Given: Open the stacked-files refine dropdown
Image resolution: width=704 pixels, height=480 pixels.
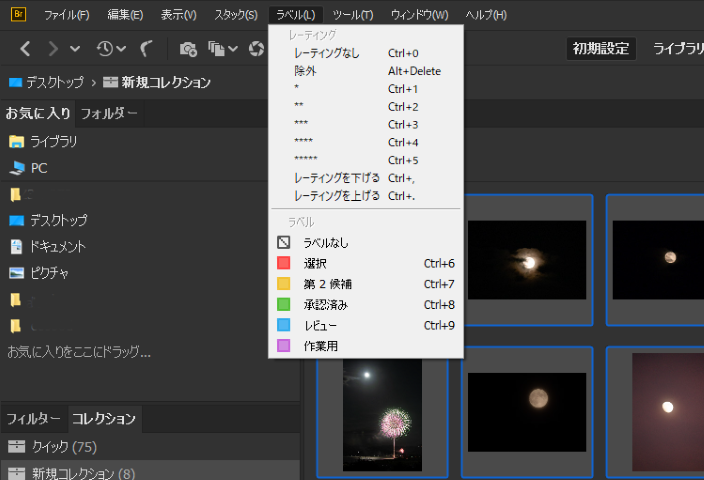Looking at the screenshot, I should (x=223, y=48).
